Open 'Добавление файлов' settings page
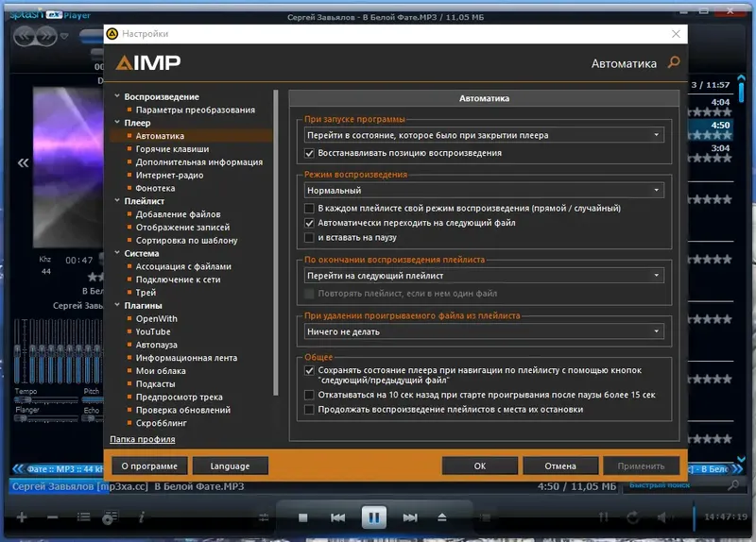The height and width of the screenshot is (542, 756). pyautogui.click(x=178, y=214)
